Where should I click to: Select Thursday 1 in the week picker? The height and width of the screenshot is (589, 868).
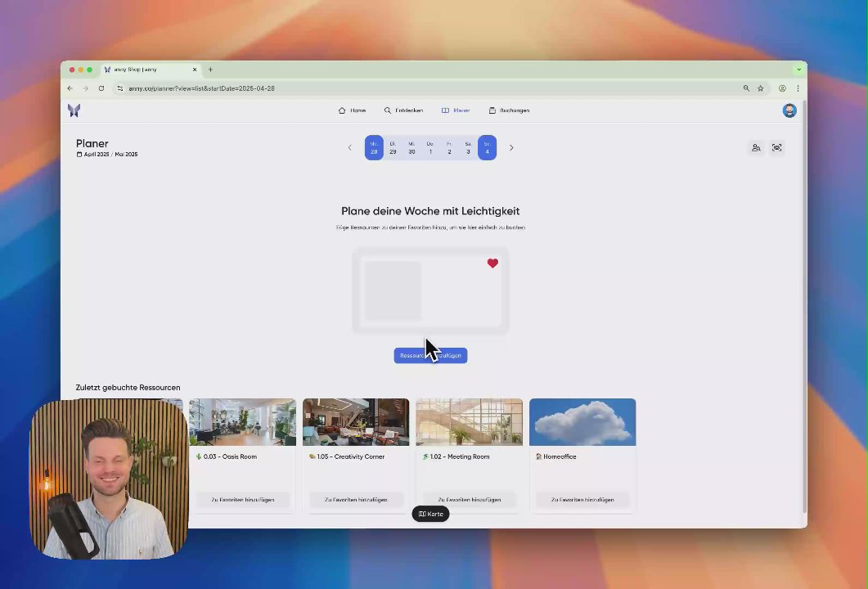(x=430, y=148)
